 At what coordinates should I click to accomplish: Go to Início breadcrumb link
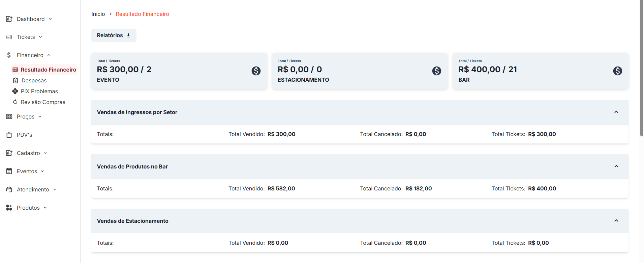click(98, 14)
